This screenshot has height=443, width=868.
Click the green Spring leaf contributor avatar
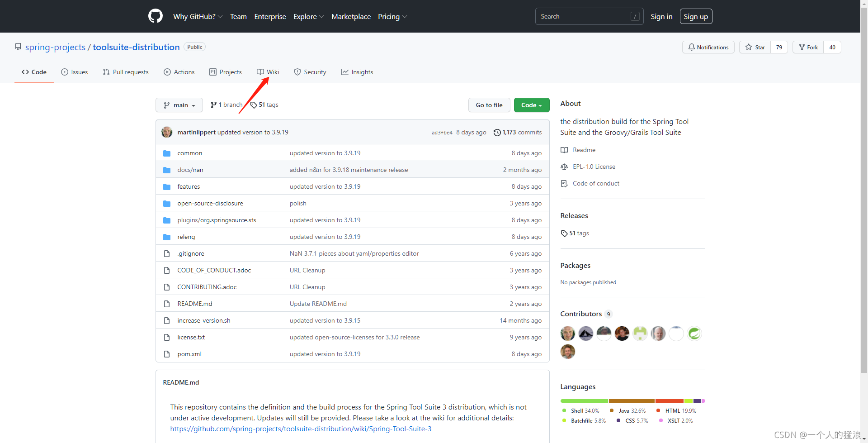coord(694,333)
